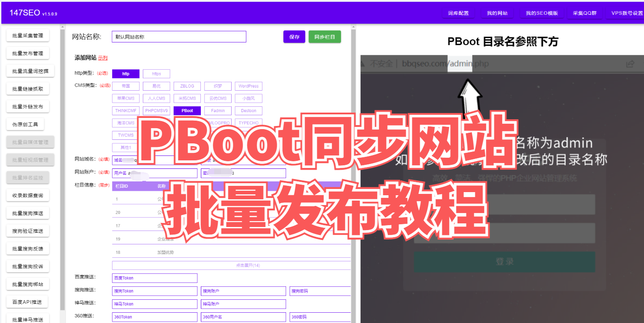644x323 pixels.
Task: Go to 我的SEO模版 top tab
Action: tap(542, 13)
